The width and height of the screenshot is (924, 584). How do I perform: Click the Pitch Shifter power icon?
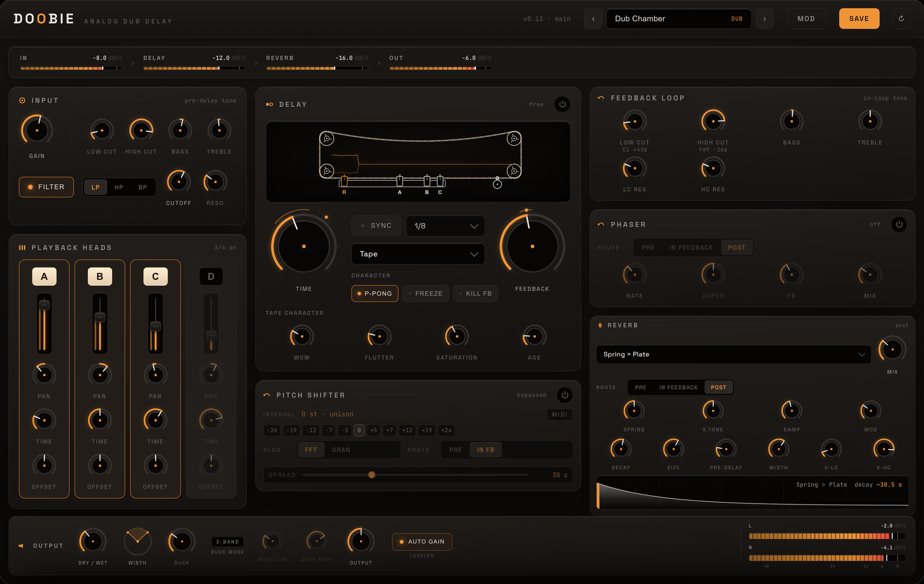565,395
